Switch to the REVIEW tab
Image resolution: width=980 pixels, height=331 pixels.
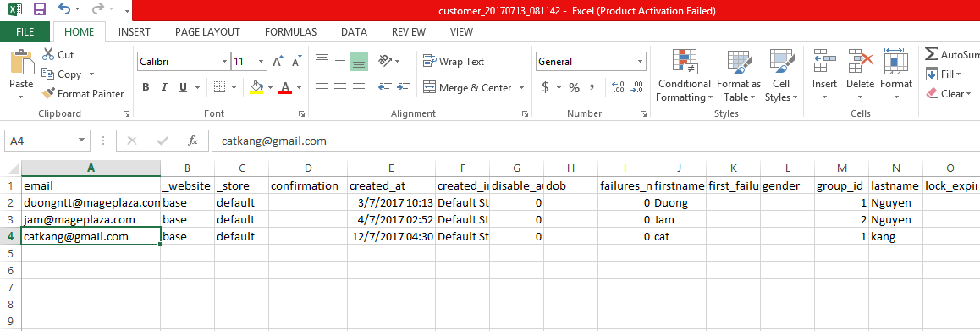coord(409,32)
